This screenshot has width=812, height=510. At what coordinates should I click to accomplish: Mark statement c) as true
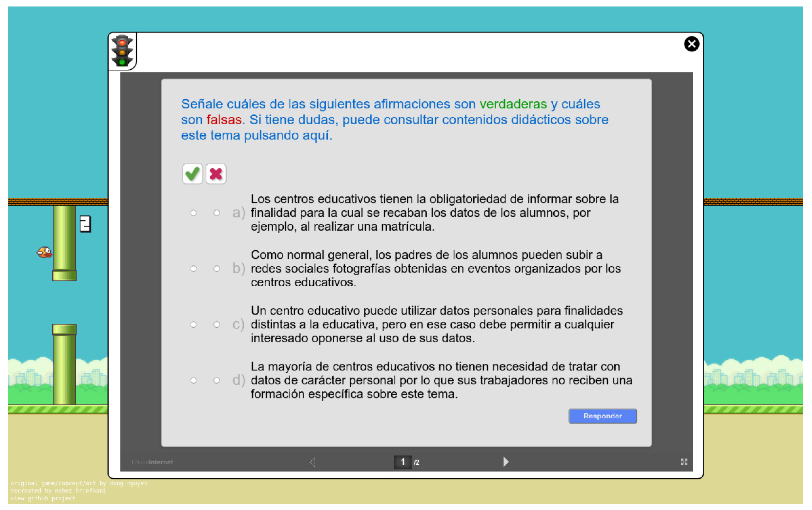tap(193, 324)
